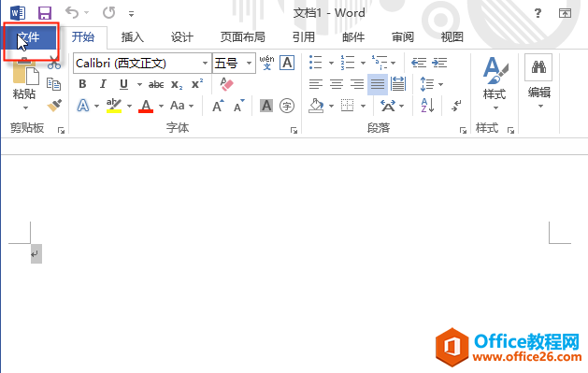Screen dimensions: 588x373
Task: Switch to the 插入 ribbon tab
Action: coord(133,37)
